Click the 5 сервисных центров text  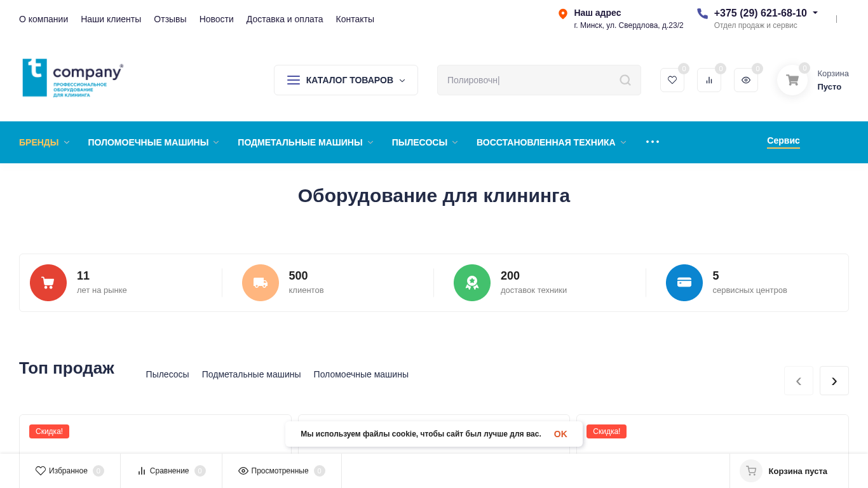pyautogui.click(x=750, y=283)
